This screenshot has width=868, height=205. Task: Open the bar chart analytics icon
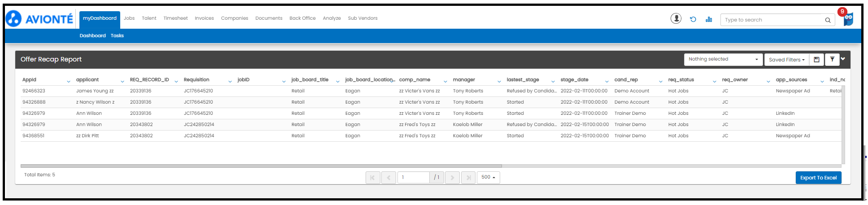[709, 19]
